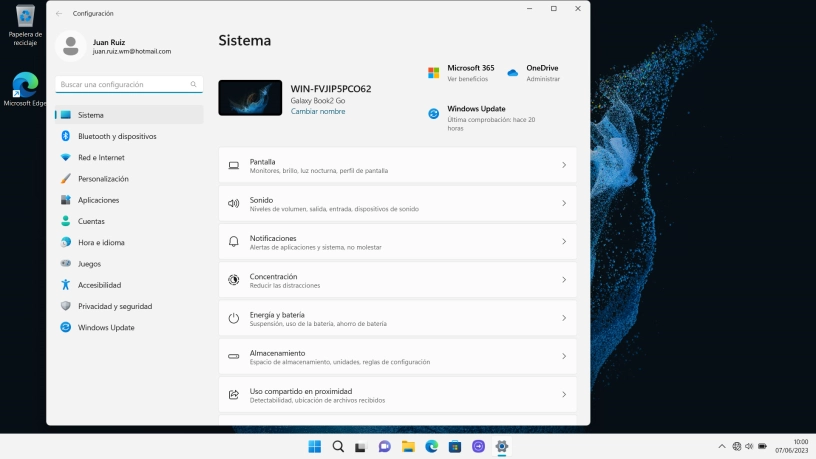The height and width of the screenshot is (459, 816).
Task: Click the Buscar una configuración search field
Action: [x=129, y=84]
